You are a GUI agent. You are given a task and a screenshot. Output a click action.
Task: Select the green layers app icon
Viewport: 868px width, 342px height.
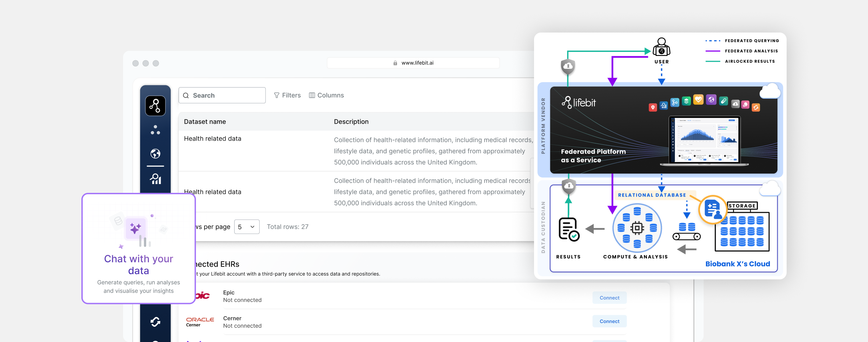[686, 101]
